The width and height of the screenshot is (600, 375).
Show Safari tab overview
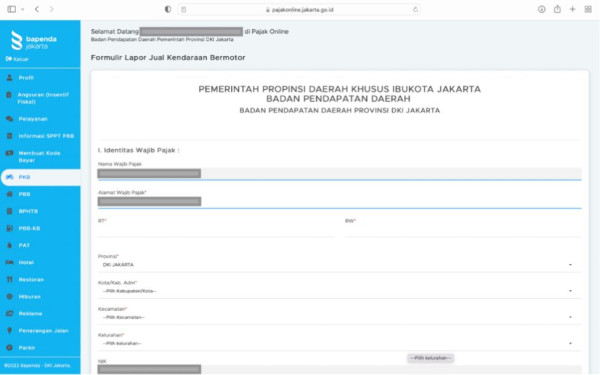(588, 9)
